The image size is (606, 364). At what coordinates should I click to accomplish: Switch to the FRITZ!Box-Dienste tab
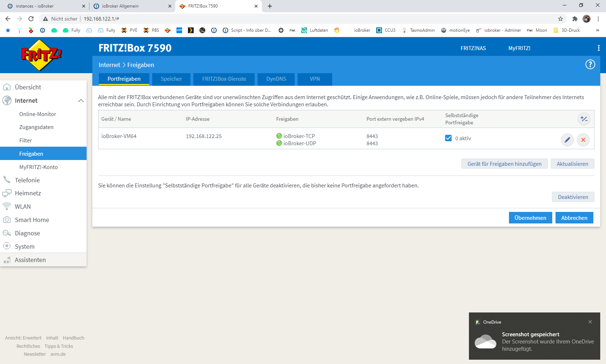[x=224, y=79]
